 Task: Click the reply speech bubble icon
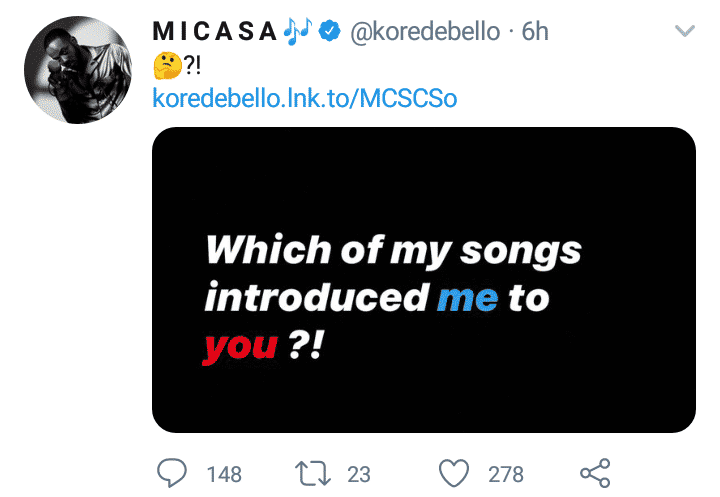click(174, 473)
